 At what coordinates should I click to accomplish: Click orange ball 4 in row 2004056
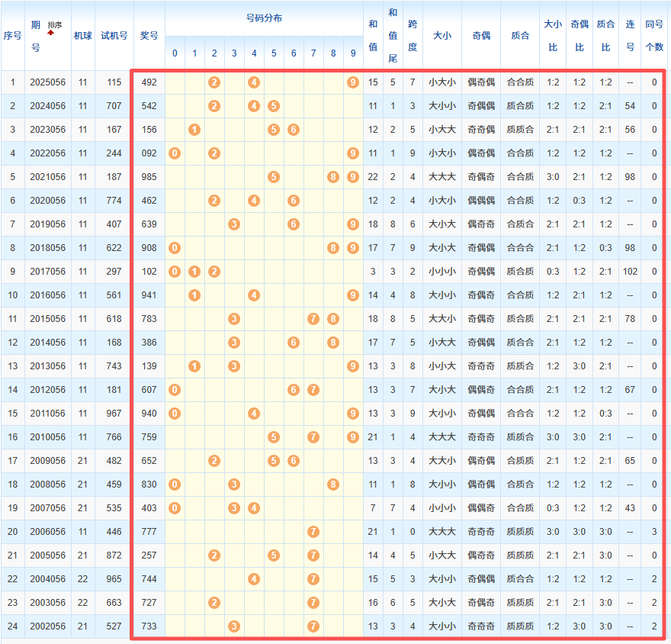(x=254, y=579)
